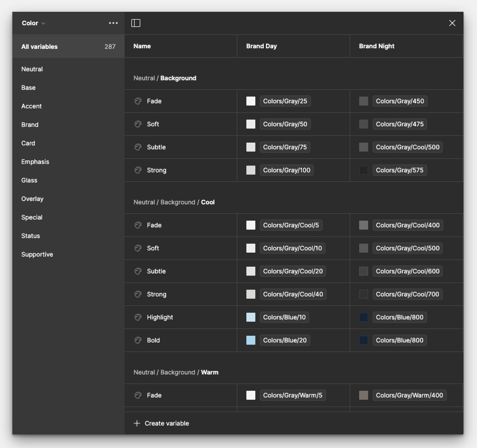Click the Brand Day swatch for Fade
Image resolution: width=477 pixels, height=448 pixels.
tap(251, 101)
